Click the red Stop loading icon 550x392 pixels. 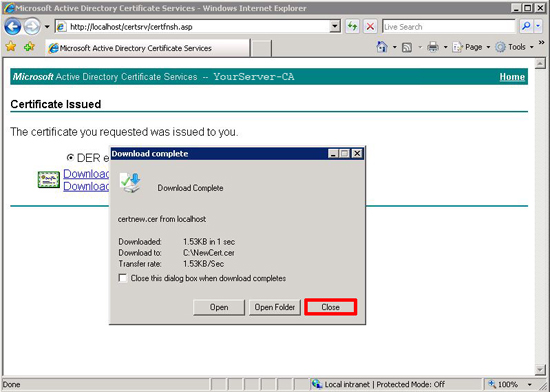[x=370, y=27]
